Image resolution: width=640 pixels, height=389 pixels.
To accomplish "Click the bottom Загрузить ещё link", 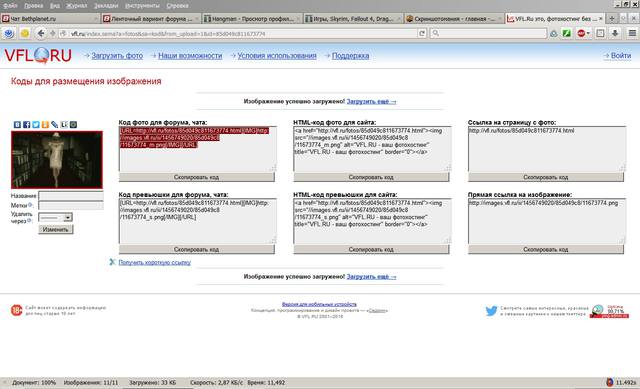I will [x=371, y=277].
